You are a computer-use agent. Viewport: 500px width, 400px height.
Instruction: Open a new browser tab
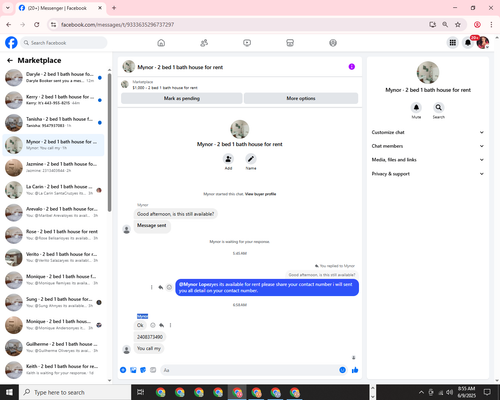point(114,8)
